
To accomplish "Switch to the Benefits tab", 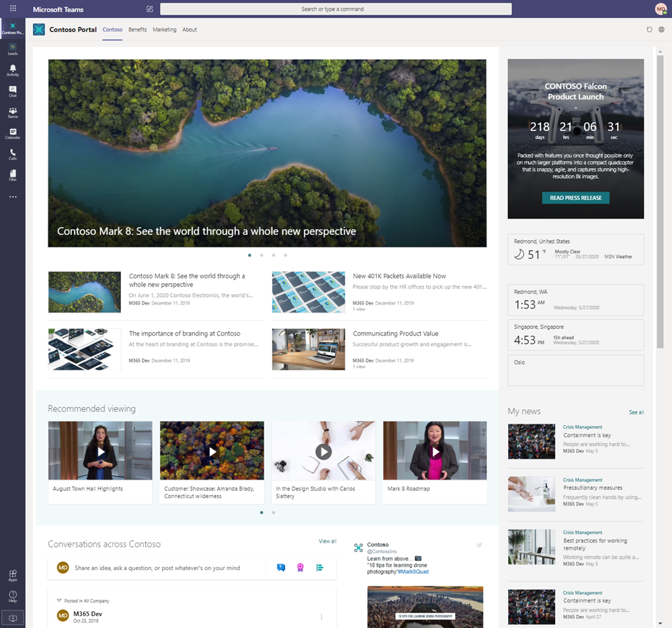I will point(138,30).
